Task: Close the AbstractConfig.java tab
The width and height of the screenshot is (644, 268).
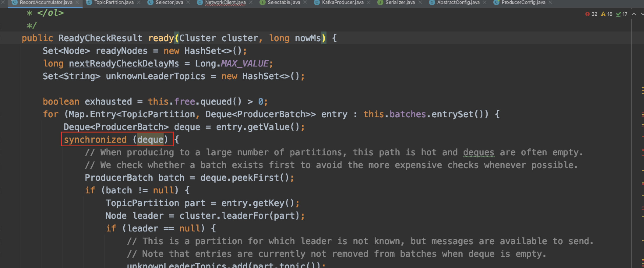Action: click(x=485, y=2)
